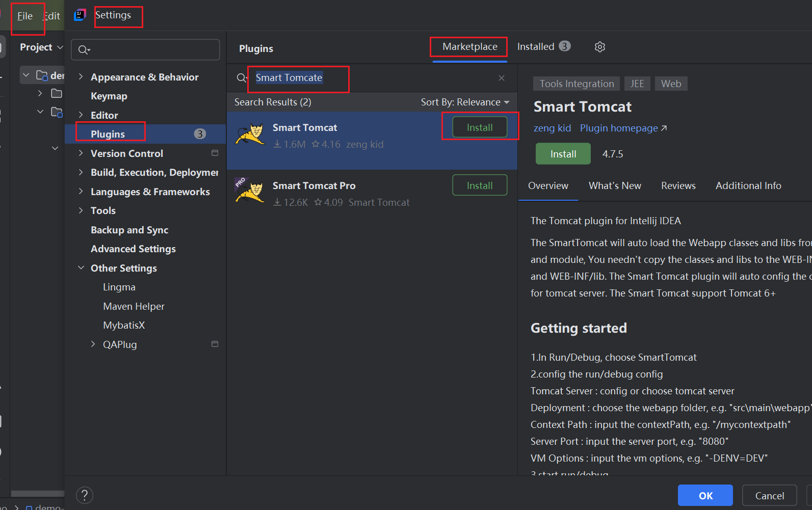Click the top module folder icon in Project tree
Viewport: 812px width, 510px height.
(42, 75)
